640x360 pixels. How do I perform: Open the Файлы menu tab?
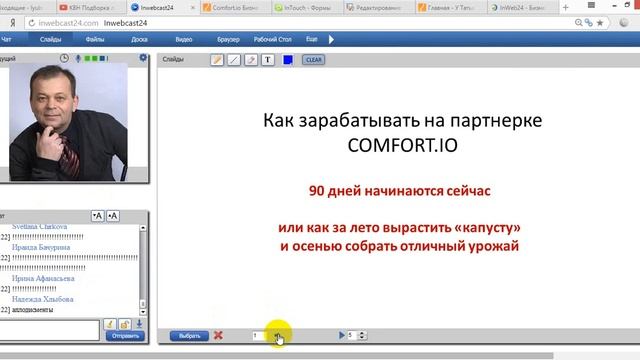(95, 39)
